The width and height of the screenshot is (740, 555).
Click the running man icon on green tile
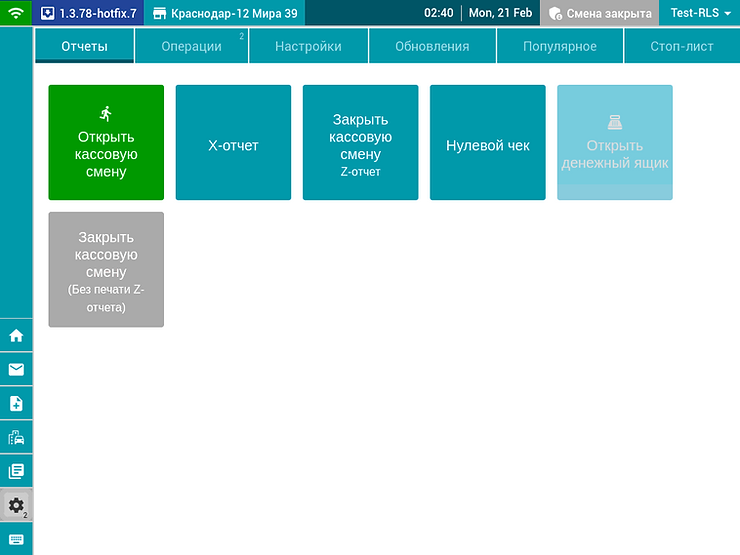(x=106, y=114)
